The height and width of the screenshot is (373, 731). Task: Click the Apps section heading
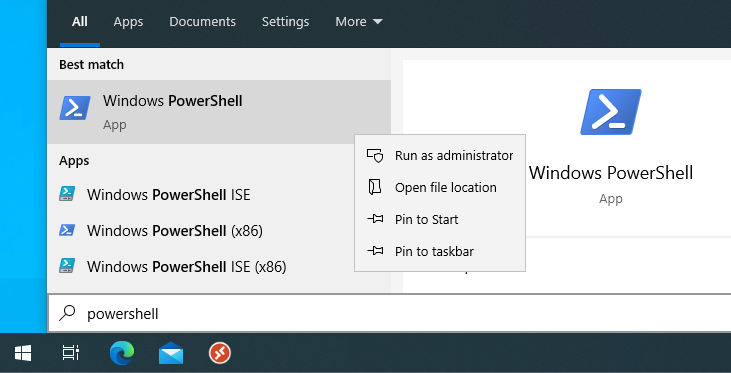[74, 161]
